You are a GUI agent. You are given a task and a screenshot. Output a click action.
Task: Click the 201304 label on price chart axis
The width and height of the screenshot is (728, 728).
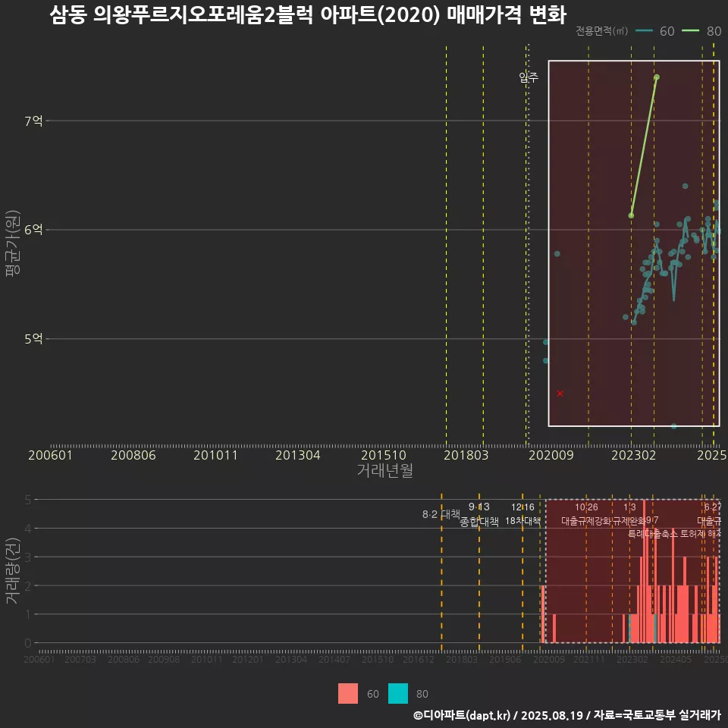297,455
